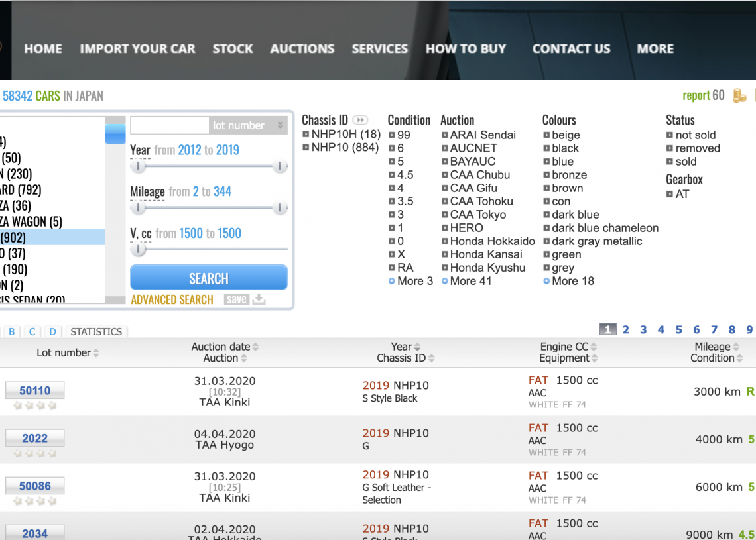
Task: Click the star rating under lot 50110
Action: point(34,405)
